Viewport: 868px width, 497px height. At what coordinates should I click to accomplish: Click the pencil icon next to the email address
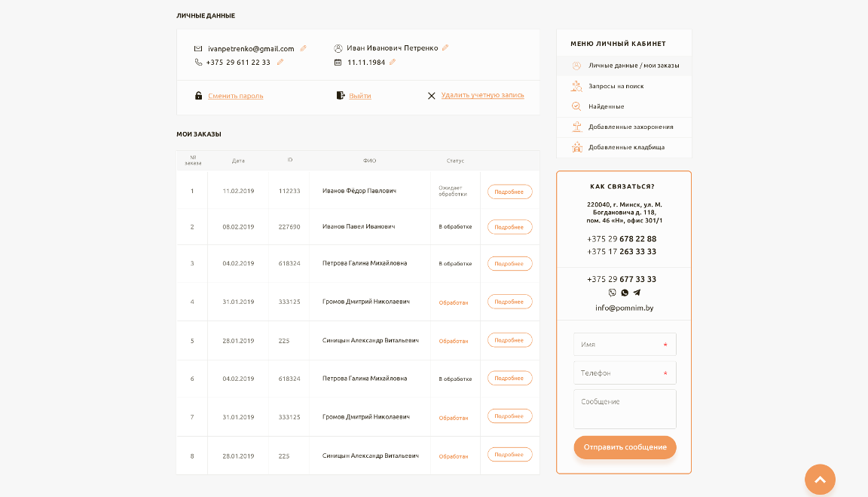tap(304, 48)
